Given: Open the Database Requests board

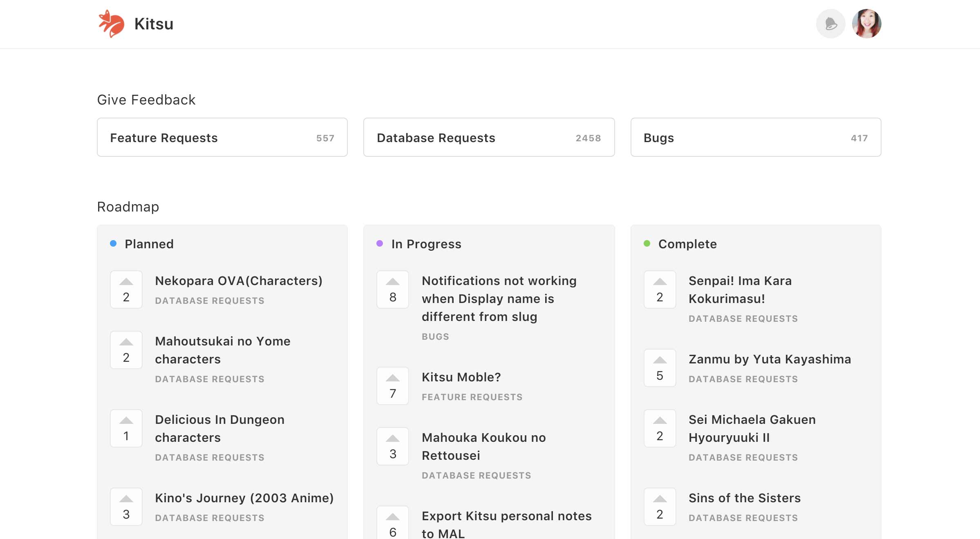Looking at the screenshot, I should pyautogui.click(x=489, y=137).
